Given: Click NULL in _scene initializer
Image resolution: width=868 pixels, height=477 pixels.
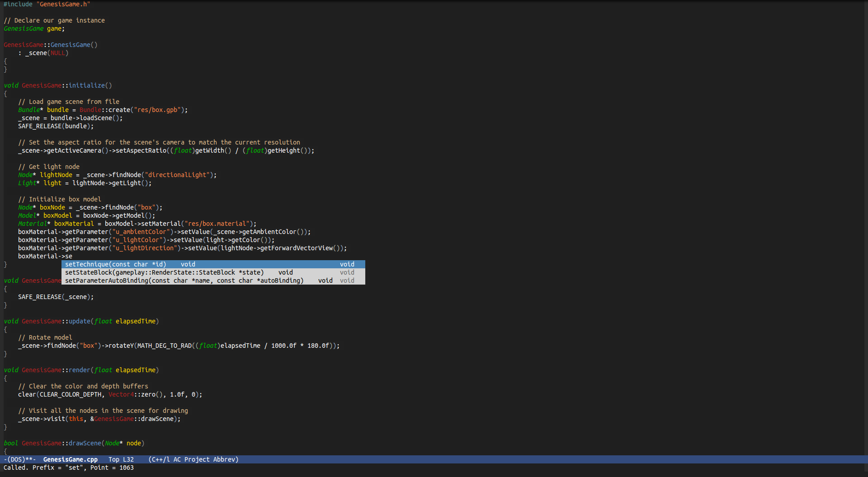Looking at the screenshot, I should point(58,53).
